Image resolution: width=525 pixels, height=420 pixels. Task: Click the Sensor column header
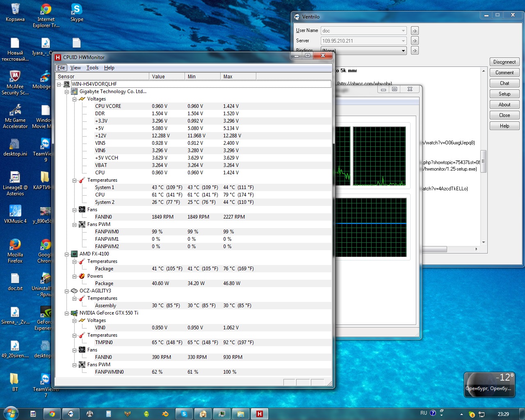pyautogui.click(x=102, y=76)
